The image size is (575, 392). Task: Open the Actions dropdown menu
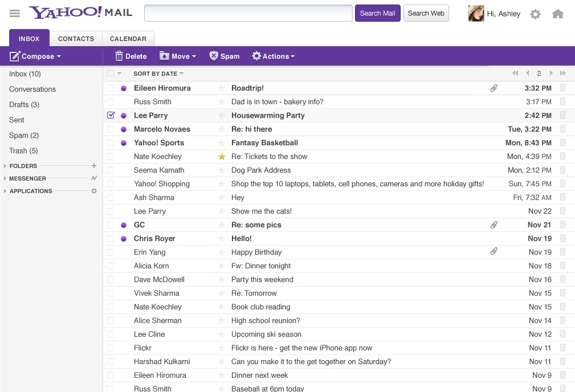tap(274, 56)
